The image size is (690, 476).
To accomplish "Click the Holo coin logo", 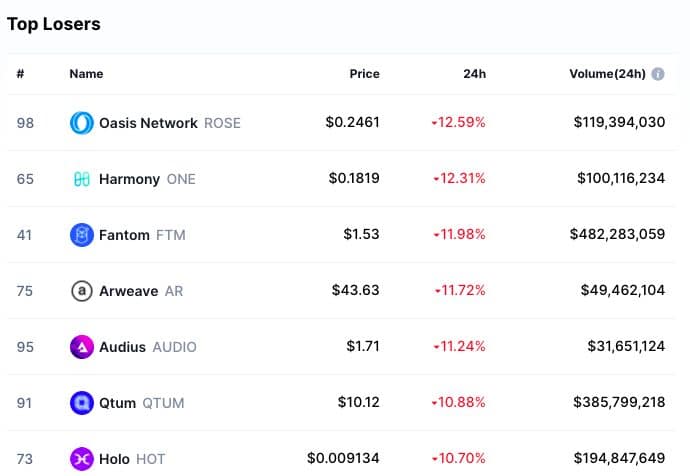I will coord(82,459).
